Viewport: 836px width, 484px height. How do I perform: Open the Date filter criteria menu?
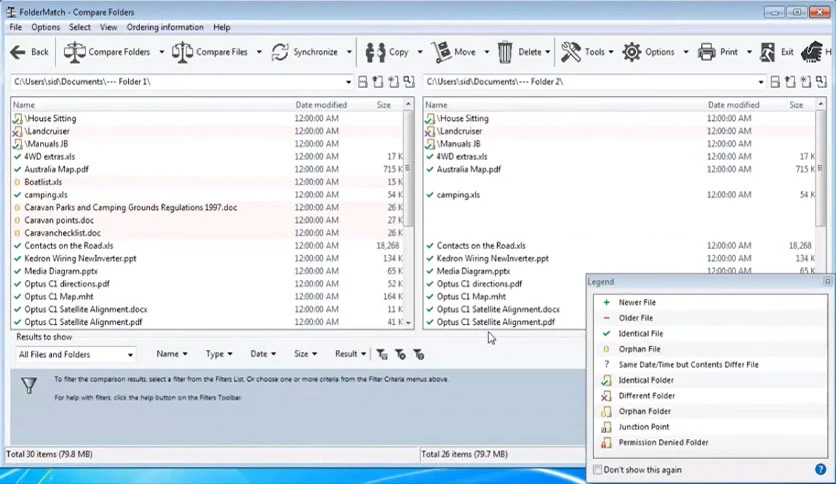tap(263, 354)
